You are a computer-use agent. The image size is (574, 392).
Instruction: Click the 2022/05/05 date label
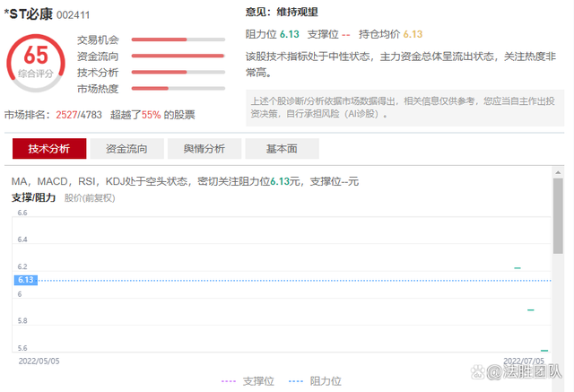39,362
